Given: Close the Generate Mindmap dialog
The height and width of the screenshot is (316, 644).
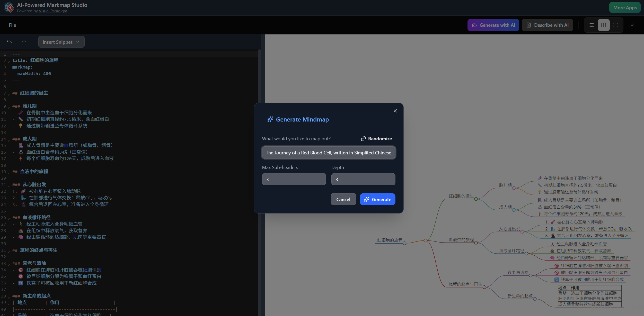Looking at the screenshot, I should pyautogui.click(x=395, y=111).
